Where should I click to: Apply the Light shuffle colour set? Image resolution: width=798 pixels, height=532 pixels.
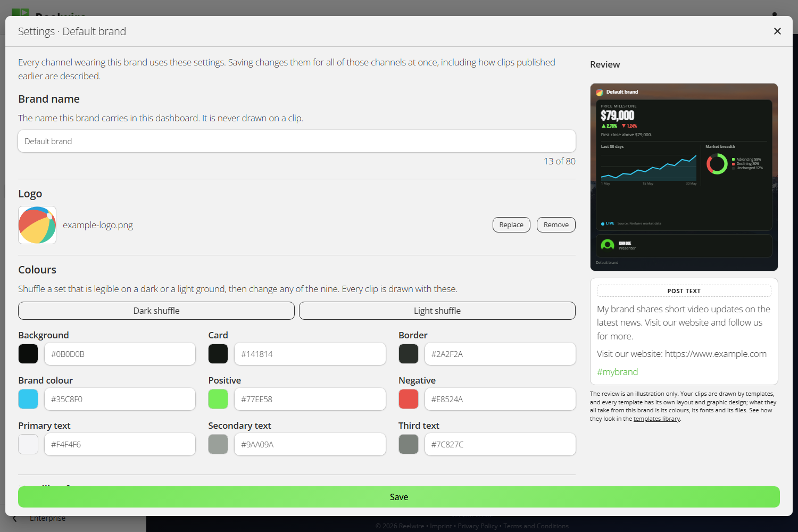click(x=437, y=311)
